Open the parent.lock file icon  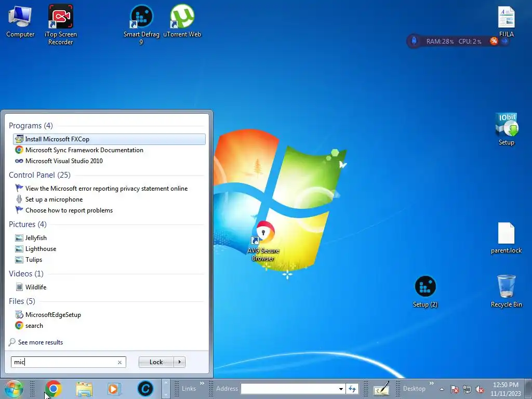click(506, 237)
